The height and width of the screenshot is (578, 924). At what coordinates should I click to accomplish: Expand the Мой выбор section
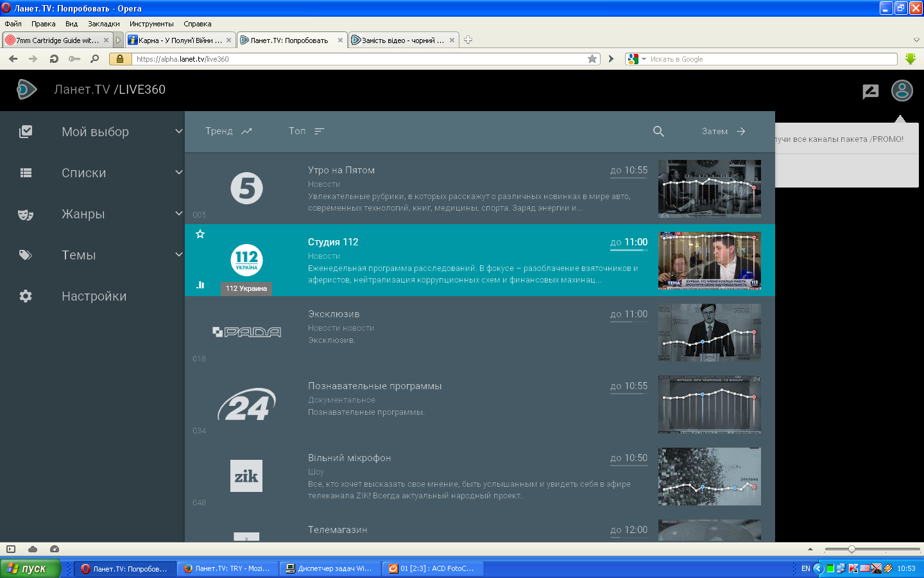[178, 132]
